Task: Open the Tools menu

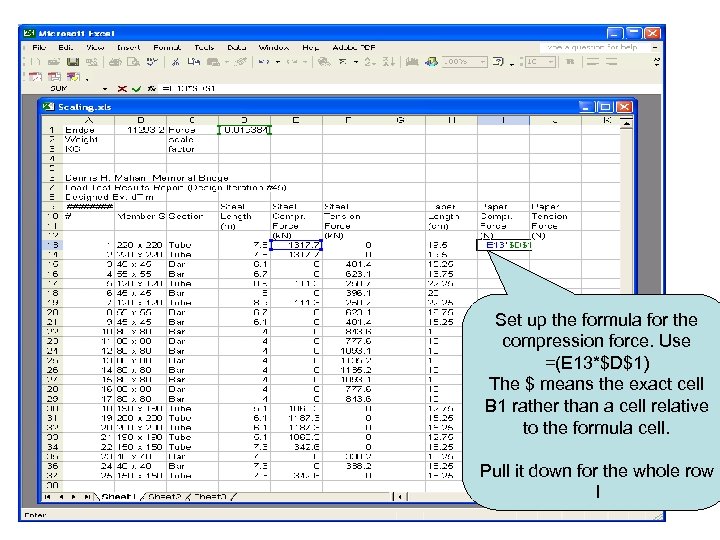Action: (x=204, y=47)
